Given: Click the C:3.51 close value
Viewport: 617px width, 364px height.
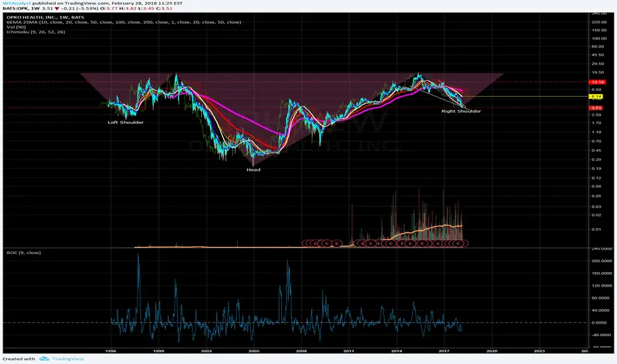Looking at the screenshot, I should click(x=164, y=8).
